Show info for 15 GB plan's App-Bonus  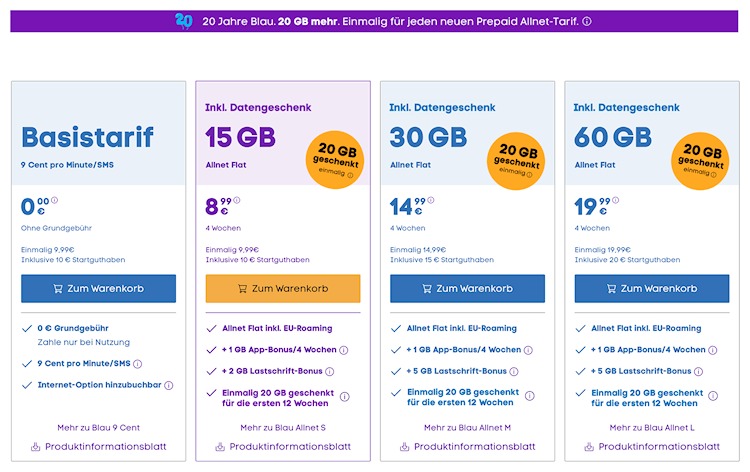(x=342, y=350)
